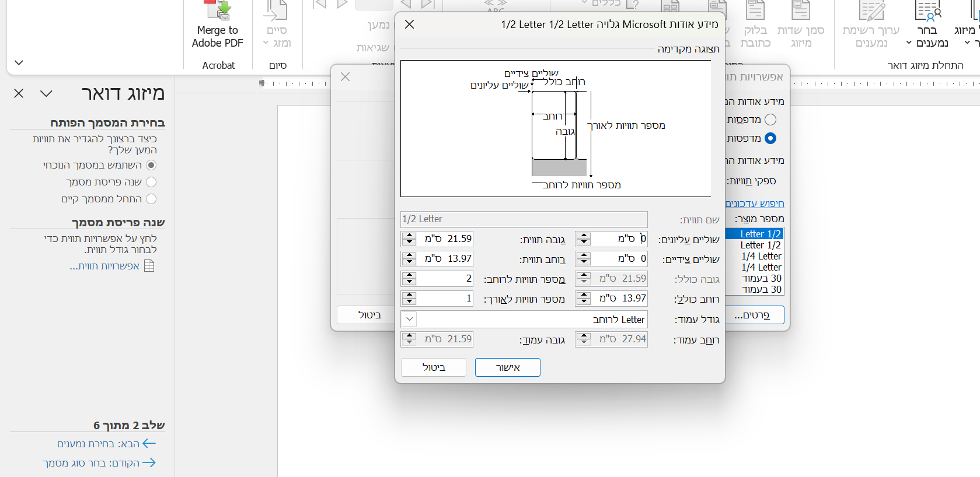This screenshot has width=980, height=477.
Task: Open בחר נמענים (Select Recipients) in the ribbon
Action: pyautogui.click(x=927, y=25)
